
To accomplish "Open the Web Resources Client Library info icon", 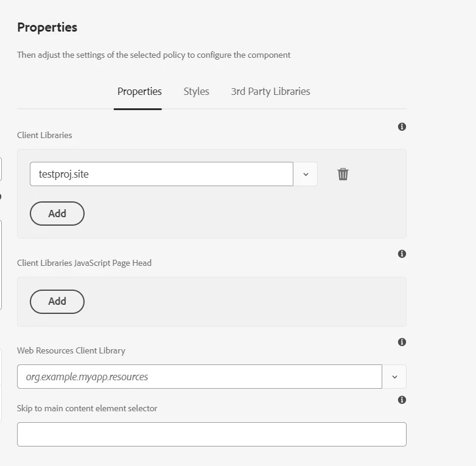I will pyautogui.click(x=402, y=342).
